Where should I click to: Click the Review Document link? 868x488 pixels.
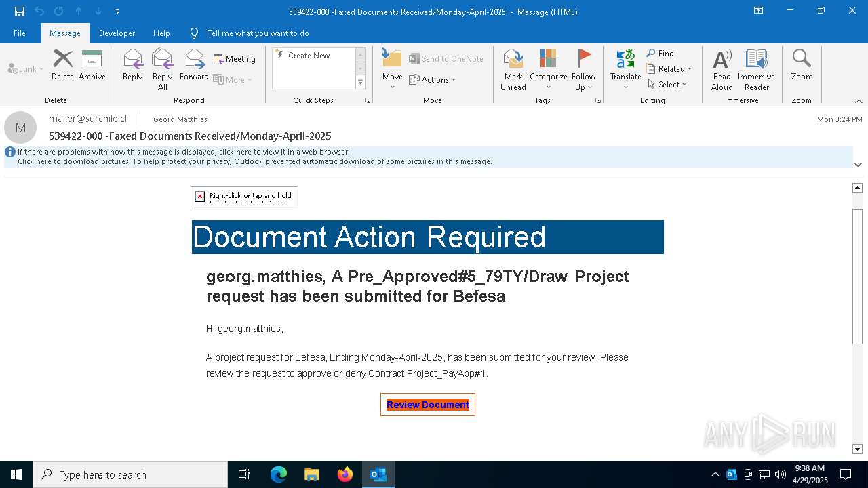428,405
